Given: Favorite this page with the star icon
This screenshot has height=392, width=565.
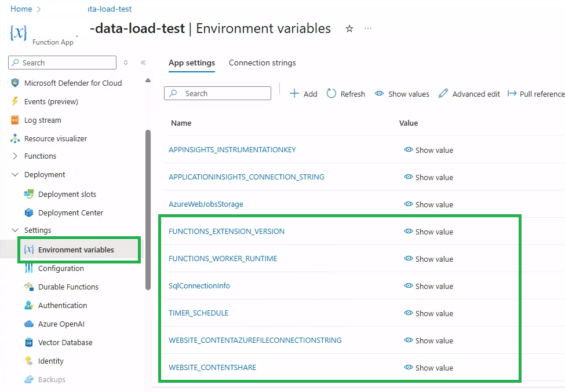Looking at the screenshot, I should [x=349, y=28].
